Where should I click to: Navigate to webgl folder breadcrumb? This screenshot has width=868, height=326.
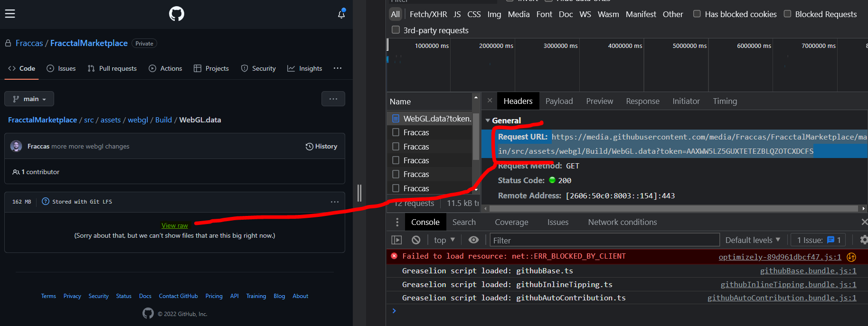[138, 120]
